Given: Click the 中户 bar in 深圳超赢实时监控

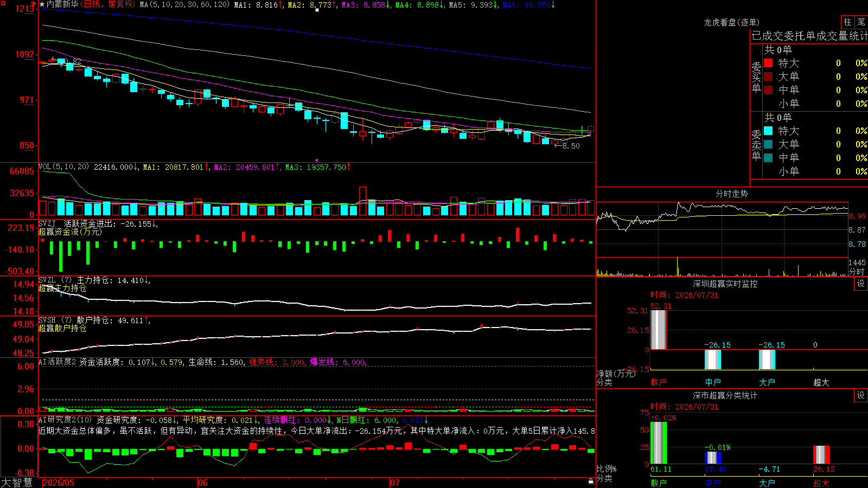Looking at the screenshot, I should [x=713, y=359].
